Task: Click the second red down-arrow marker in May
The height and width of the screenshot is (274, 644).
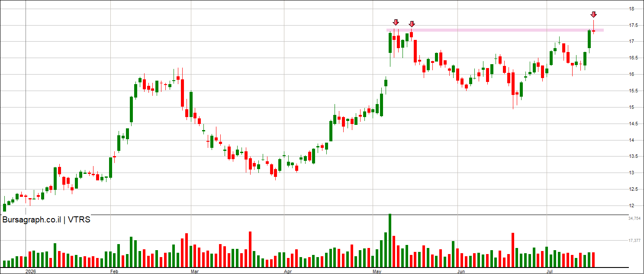Action: pos(412,24)
